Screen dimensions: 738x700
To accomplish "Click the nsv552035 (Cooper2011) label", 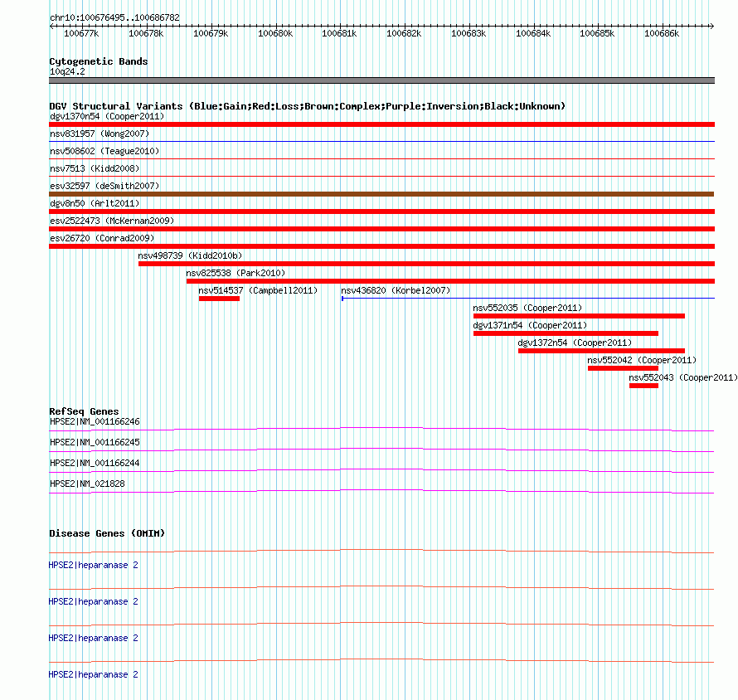I will tap(527, 308).
